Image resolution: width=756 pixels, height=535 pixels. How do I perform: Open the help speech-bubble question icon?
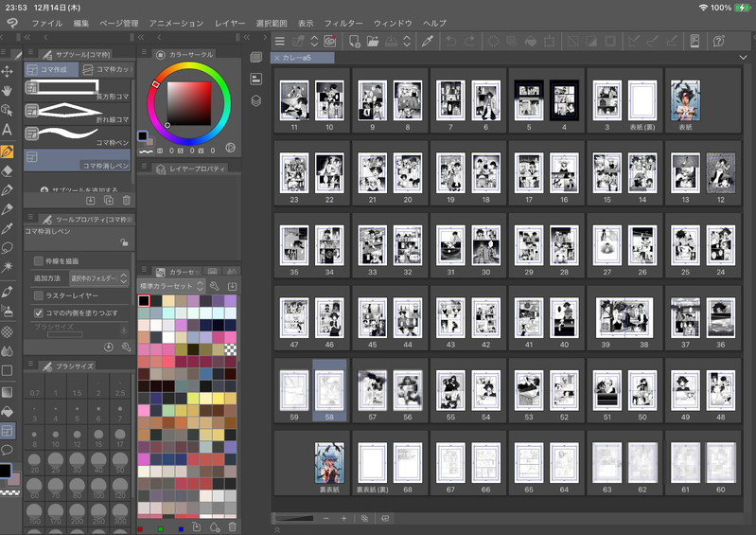(718, 42)
